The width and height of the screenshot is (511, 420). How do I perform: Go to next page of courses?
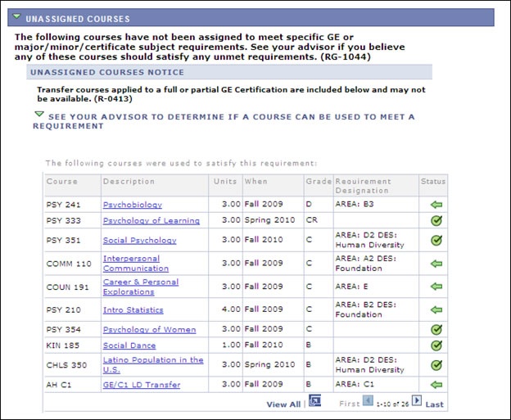(x=416, y=401)
